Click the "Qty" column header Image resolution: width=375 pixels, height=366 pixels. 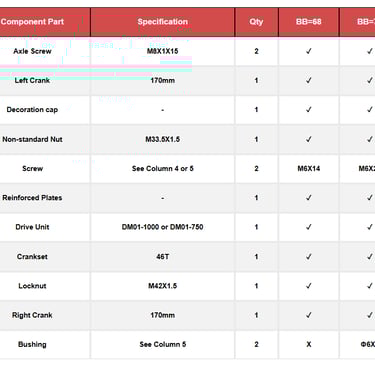256,22
